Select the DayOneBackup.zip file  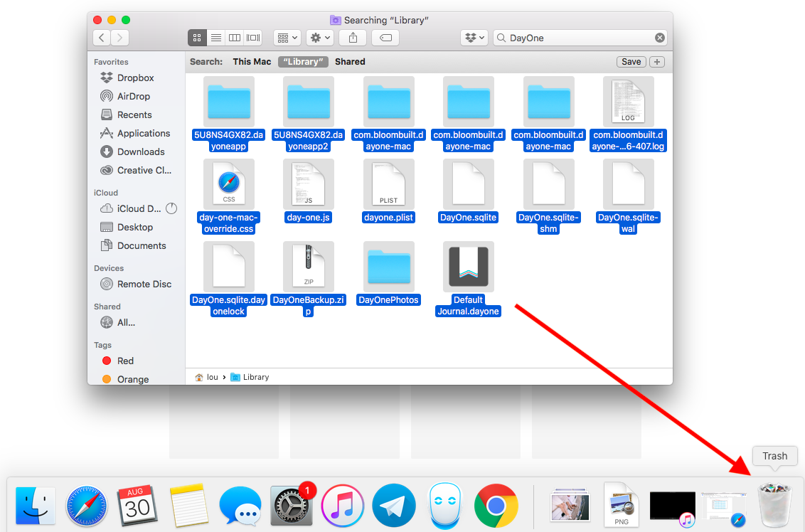click(308, 279)
